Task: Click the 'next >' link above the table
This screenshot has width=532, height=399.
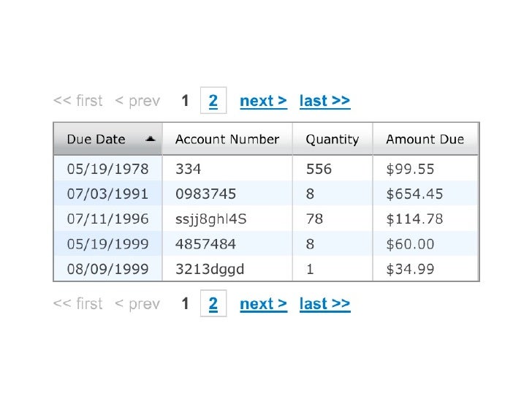Action: point(263,101)
